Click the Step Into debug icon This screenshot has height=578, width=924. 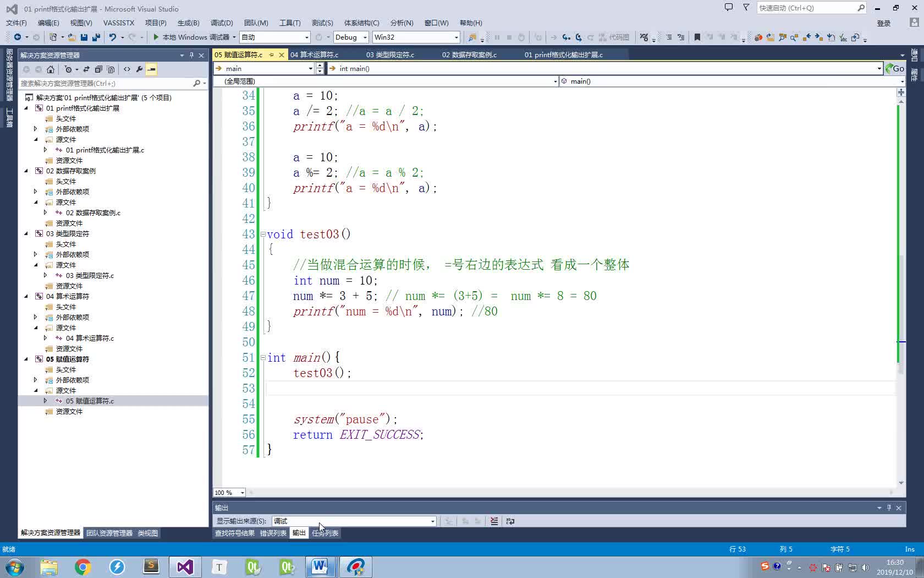coord(566,37)
